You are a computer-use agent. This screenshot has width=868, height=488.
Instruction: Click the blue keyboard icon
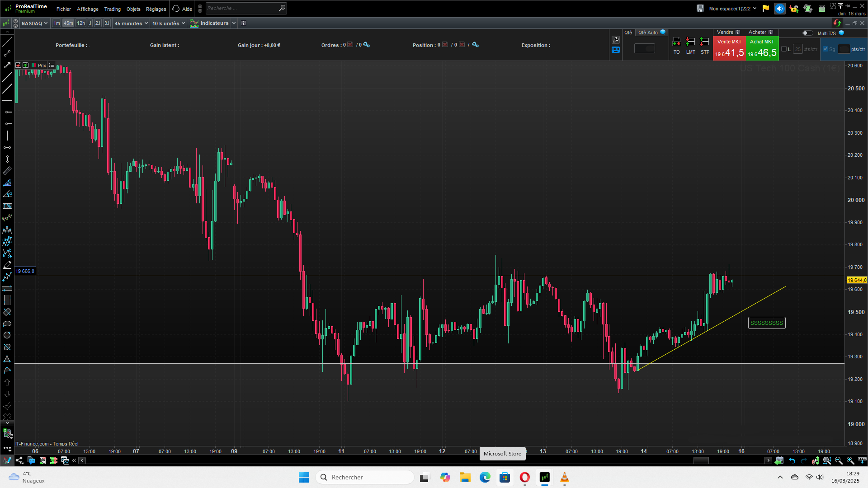615,50
